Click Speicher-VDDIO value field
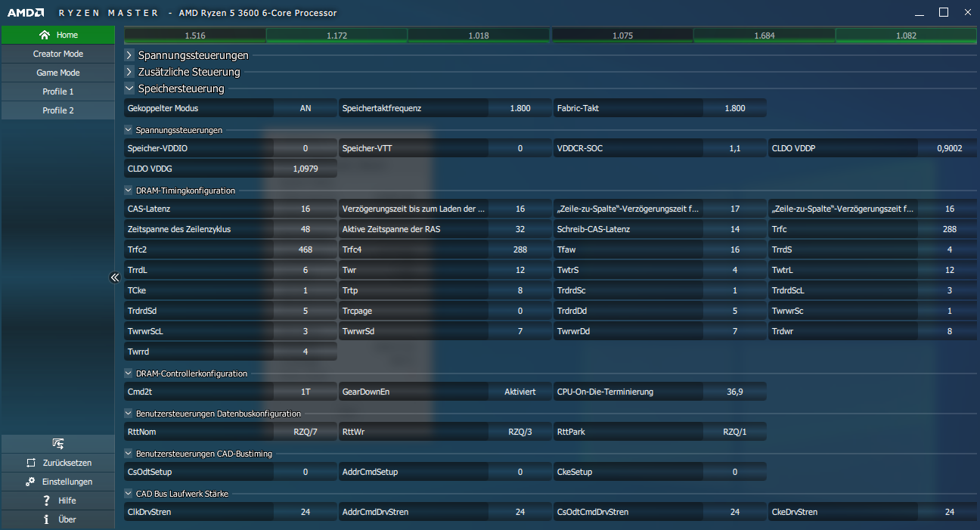This screenshot has height=530, width=980. [x=305, y=148]
